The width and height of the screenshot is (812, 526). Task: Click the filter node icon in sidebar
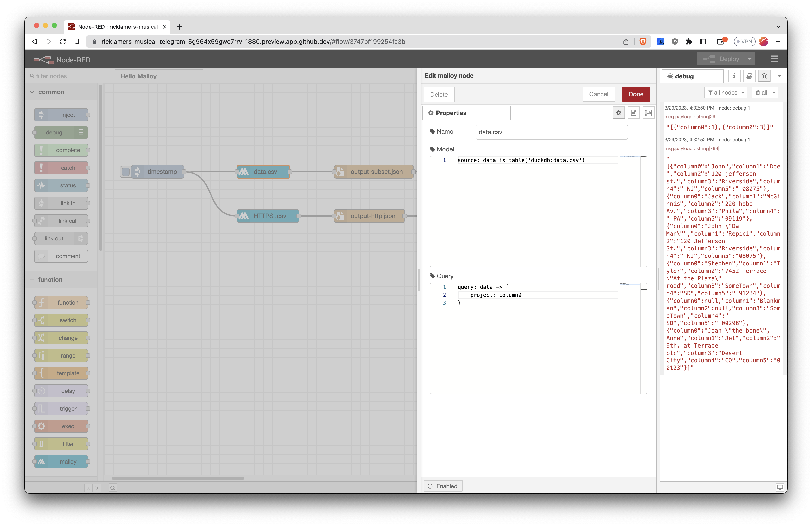point(41,444)
